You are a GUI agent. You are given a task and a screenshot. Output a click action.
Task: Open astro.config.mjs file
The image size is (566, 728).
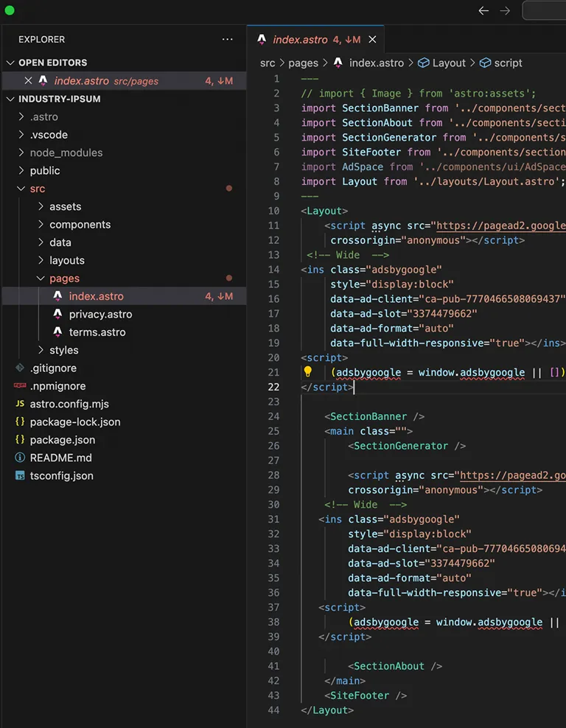[69, 404]
